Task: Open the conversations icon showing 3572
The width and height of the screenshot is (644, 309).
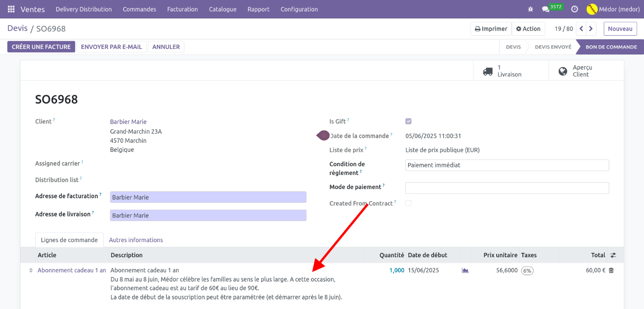Action: click(x=552, y=8)
